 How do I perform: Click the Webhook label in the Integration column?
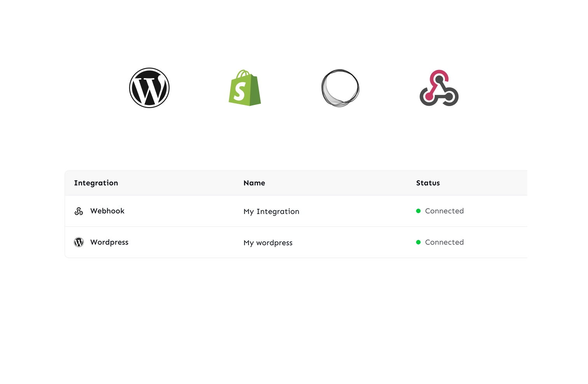[x=107, y=211]
